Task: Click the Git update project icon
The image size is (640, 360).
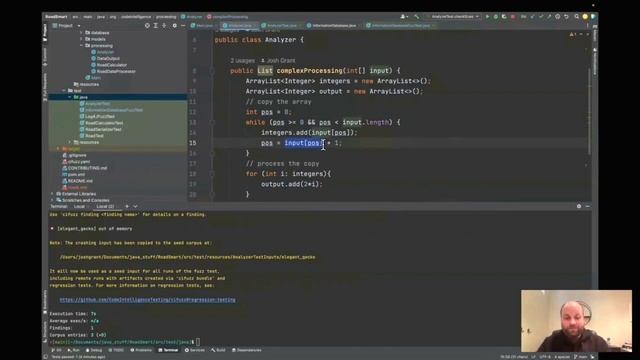Action: [532, 17]
